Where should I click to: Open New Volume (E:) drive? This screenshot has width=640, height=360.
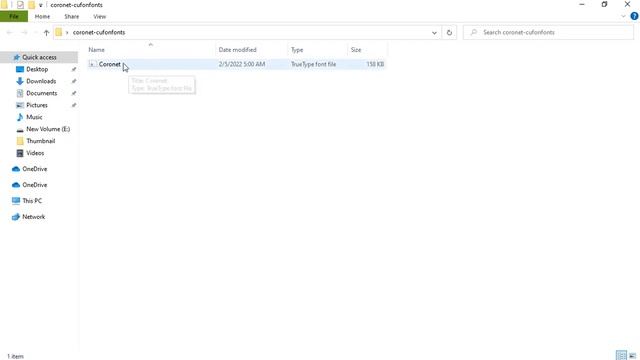click(x=48, y=129)
